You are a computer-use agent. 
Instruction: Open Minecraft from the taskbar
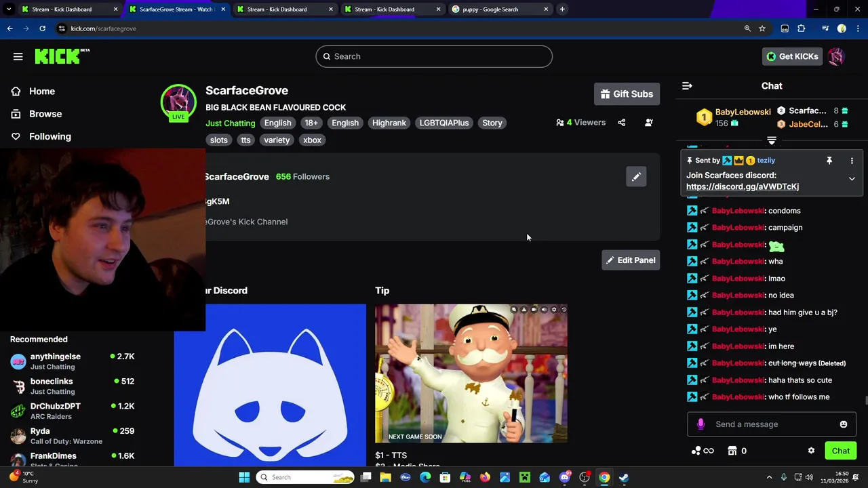tap(525, 477)
